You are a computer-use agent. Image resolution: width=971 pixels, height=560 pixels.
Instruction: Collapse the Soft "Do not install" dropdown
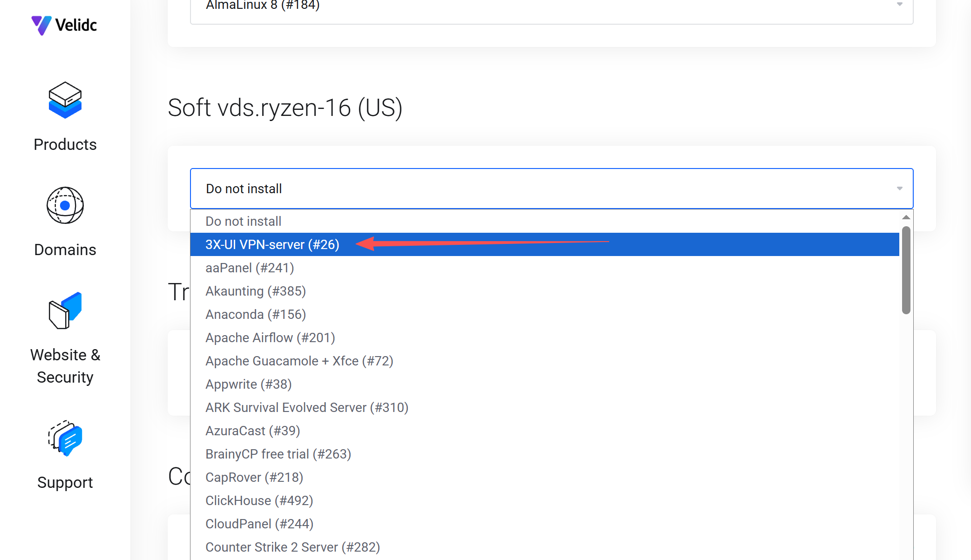[899, 189]
